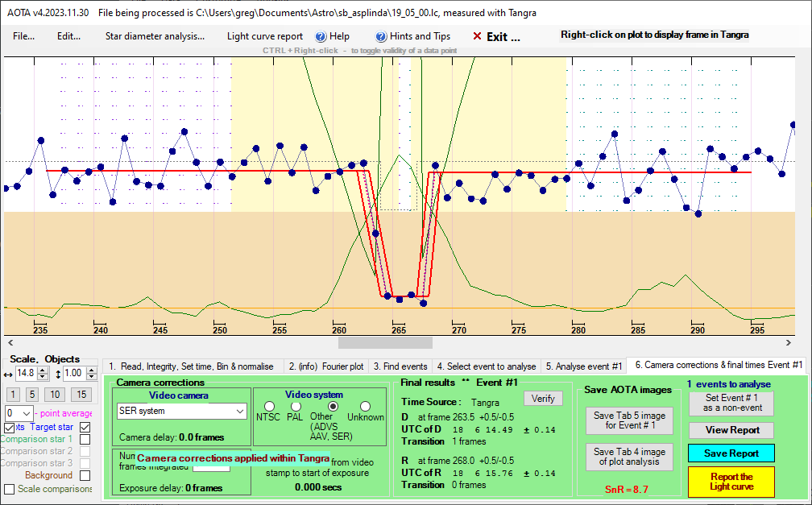Viewport: 812px width, 505px height.
Task: Toggle the Target star checkbox
Action: [x=85, y=427]
